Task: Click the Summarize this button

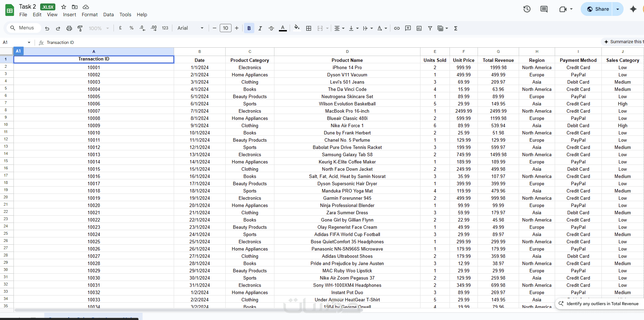Action: coord(623,42)
